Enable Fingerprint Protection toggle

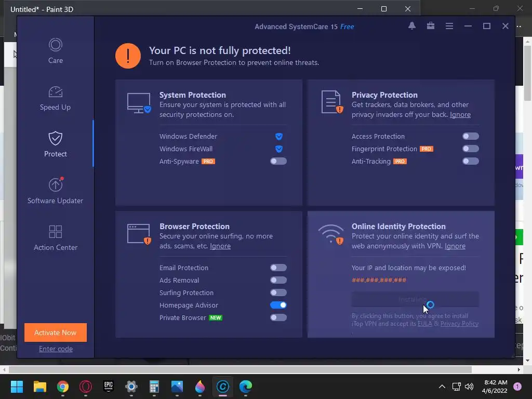click(x=471, y=149)
